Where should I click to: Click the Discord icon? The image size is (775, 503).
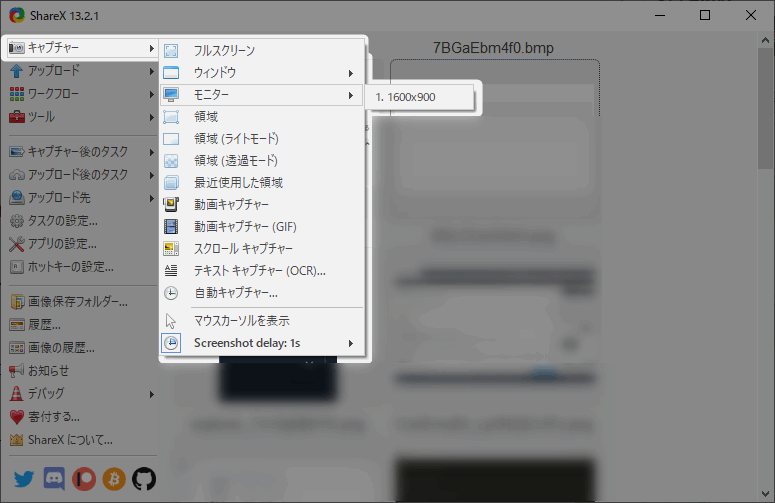tap(54, 478)
